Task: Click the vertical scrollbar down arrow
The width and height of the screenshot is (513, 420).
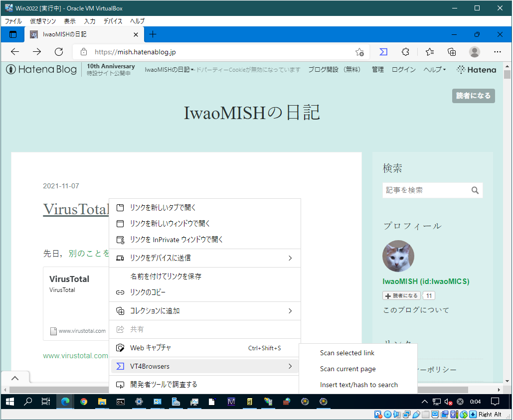Action: pyautogui.click(x=508, y=381)
